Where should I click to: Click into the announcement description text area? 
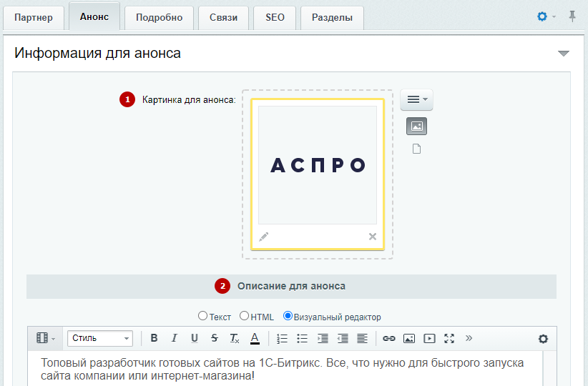285,369
